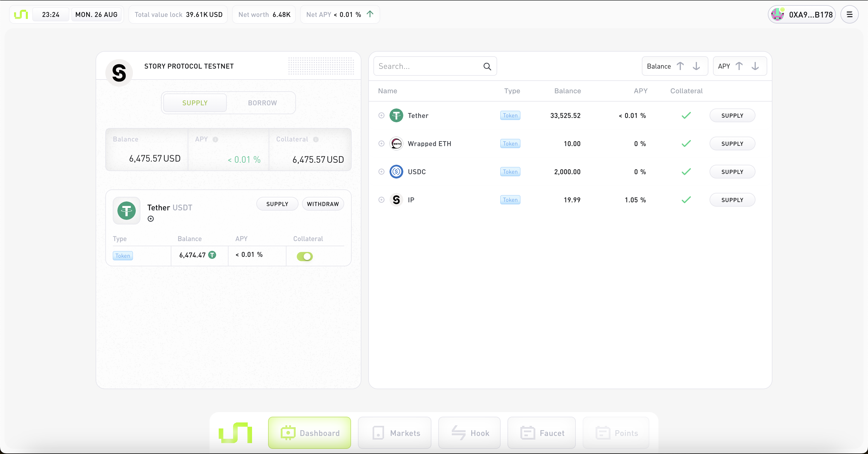Focus the Search input field

pos(435,66)
